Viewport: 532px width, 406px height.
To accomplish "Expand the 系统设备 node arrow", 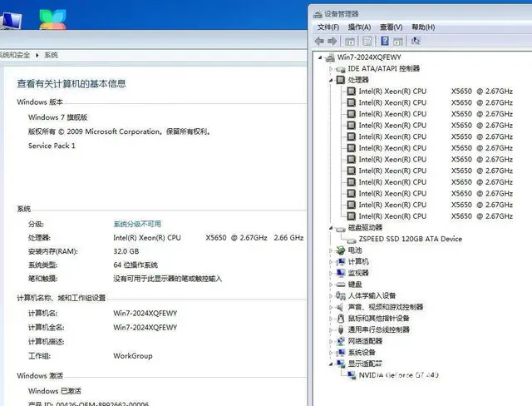I will pos(331,353).
